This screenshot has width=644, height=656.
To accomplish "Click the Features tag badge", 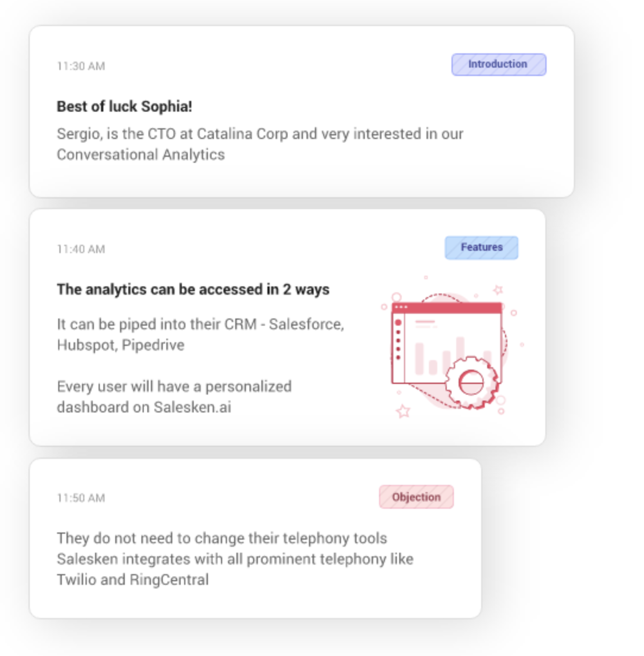I will (481, 247).
